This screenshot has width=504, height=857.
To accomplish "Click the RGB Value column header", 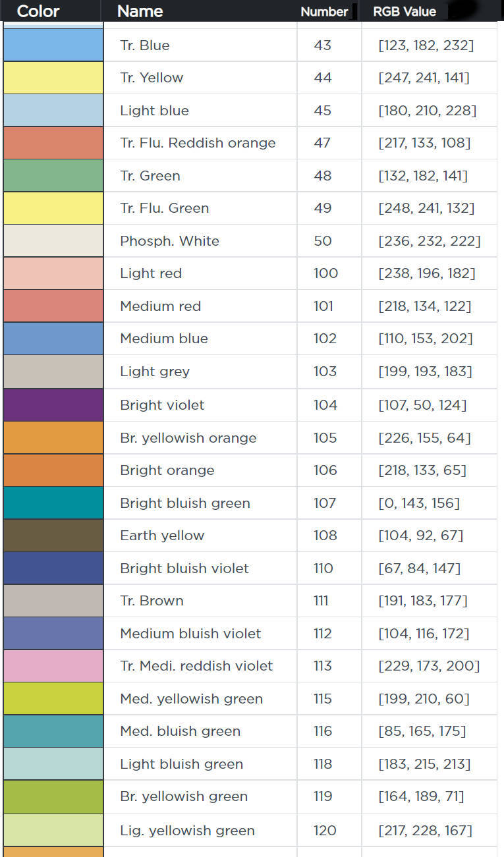I will click(405, 11).
